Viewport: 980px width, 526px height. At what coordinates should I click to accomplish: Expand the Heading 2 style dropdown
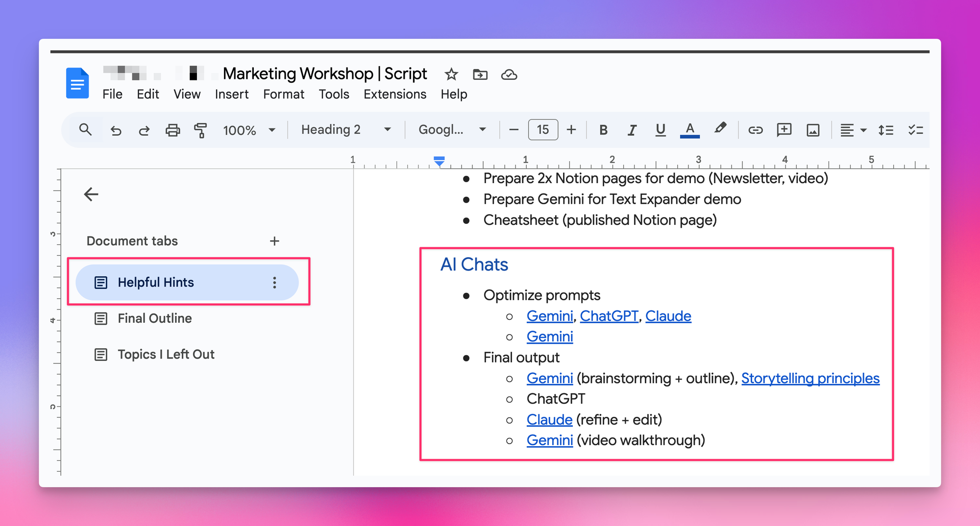click(346, 130)
